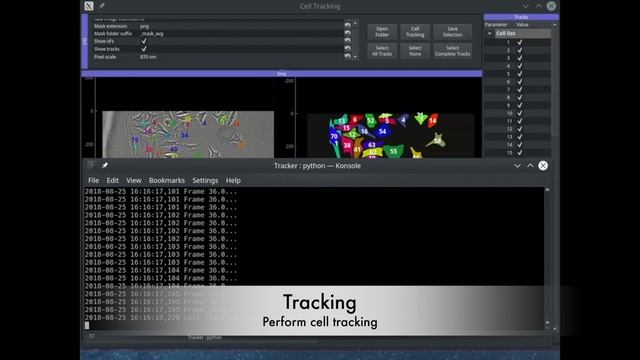Reset the Show id's parameter to default
640x360 pixels.
click(x=347, y=41)
